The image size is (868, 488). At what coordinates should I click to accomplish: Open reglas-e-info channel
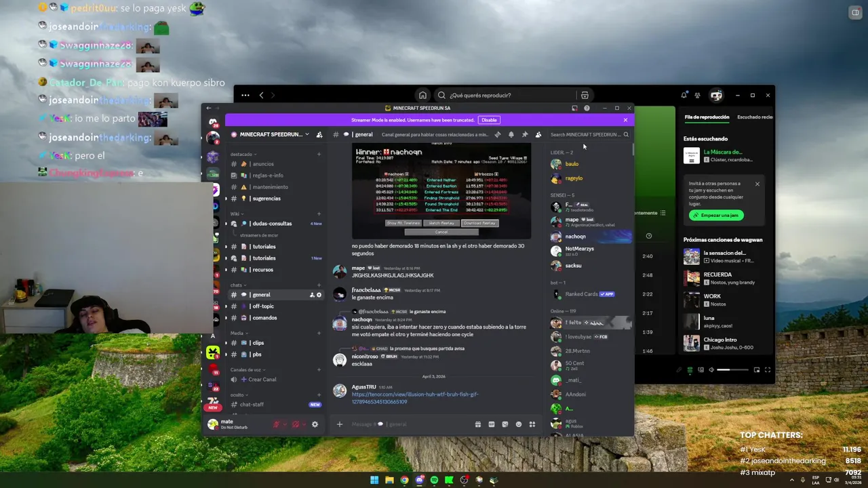click(275, 176)
